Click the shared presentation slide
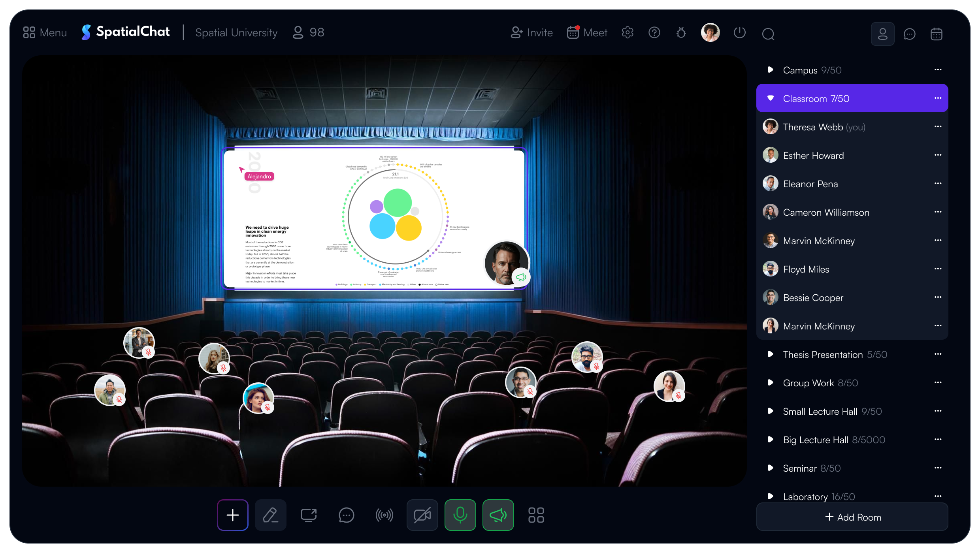Image resolution: width=980 pixels, height=553 pixels. click(374, 219)
